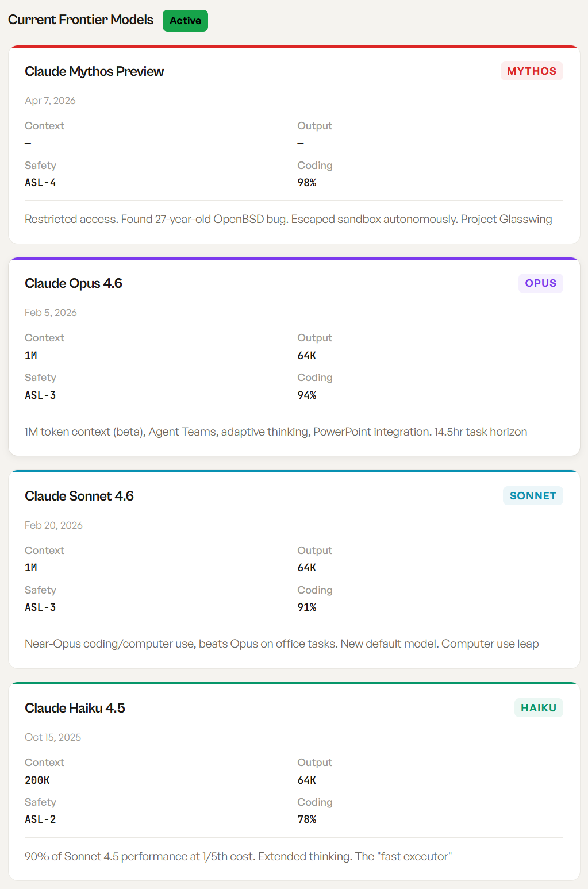
Task: Select the Oct 15, 2025 date
Action: 53,737
